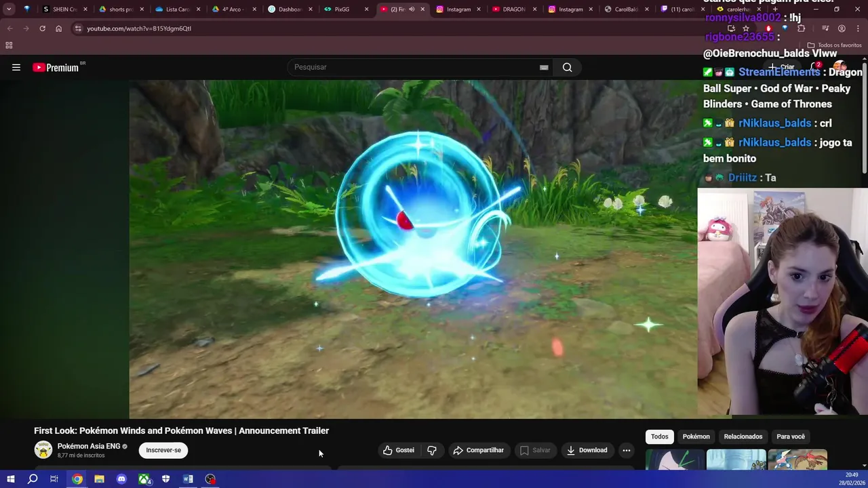Open Task View on taskbar

(54, 479)
